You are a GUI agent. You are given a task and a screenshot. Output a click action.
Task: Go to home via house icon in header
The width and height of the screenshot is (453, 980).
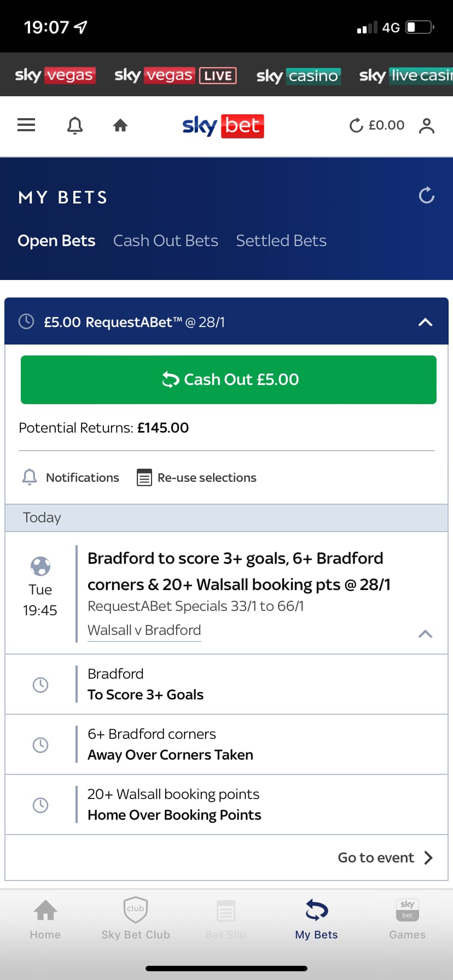click(x=120, y=126)
